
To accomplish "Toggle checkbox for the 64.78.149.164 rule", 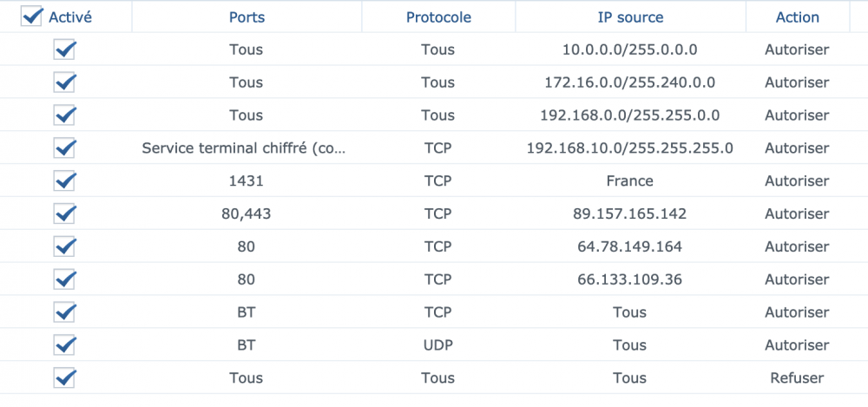I will point(64,246).
